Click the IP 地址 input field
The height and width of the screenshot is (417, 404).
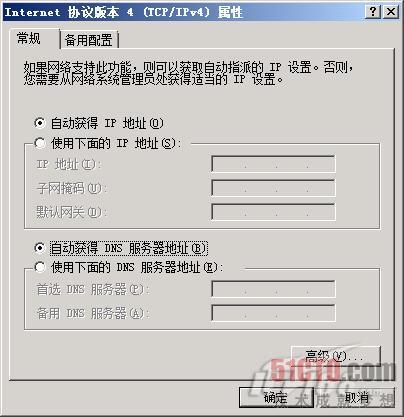(x=273, y=164)
